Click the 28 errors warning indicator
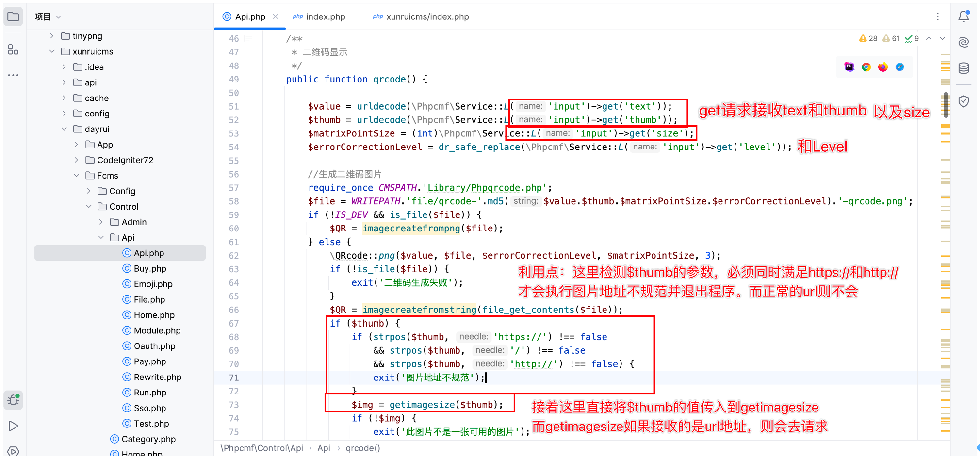Screen dimensions: 980x460 868,38
